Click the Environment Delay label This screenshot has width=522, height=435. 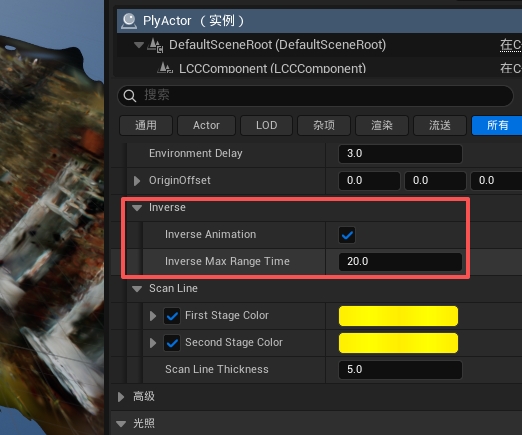[196, 154]
